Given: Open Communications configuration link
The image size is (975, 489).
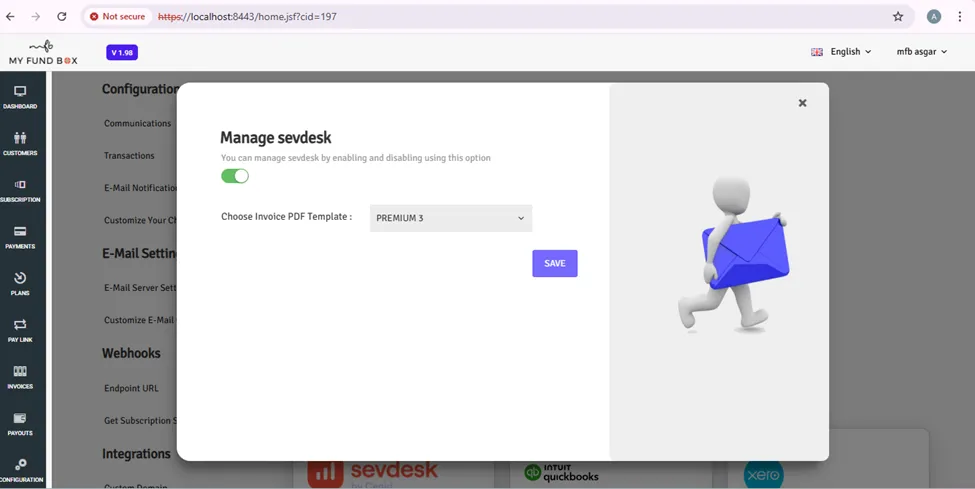Looking at the screenshot, I should 137,123.
